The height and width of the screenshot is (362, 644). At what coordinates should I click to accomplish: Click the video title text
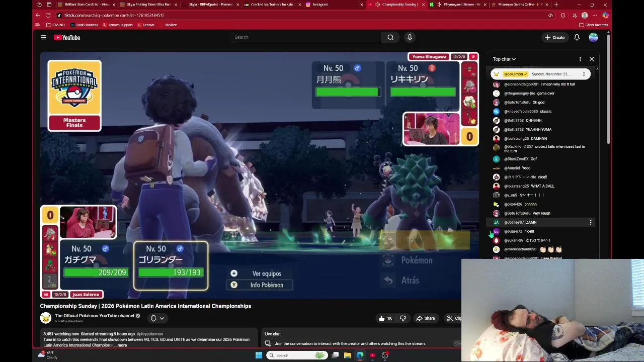[145, 306]
